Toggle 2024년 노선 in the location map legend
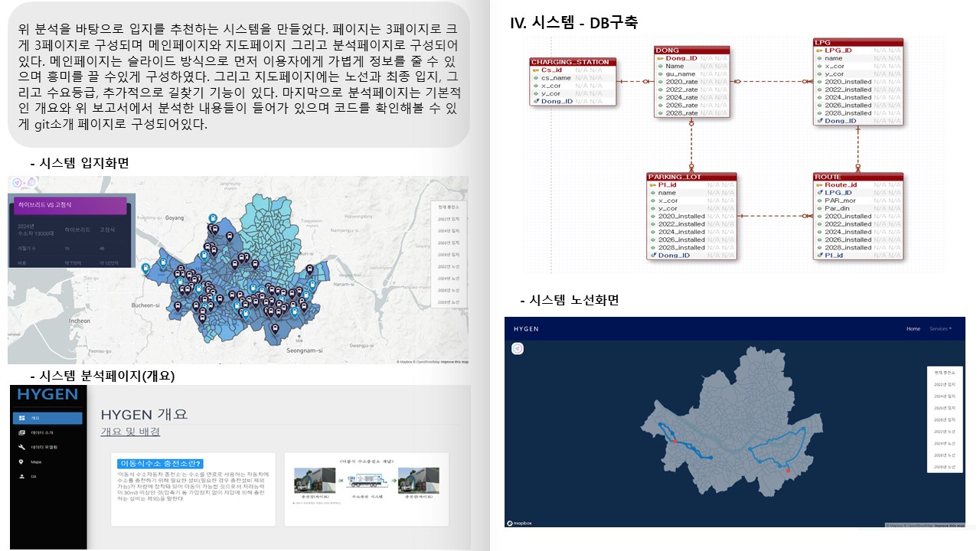 449,279
